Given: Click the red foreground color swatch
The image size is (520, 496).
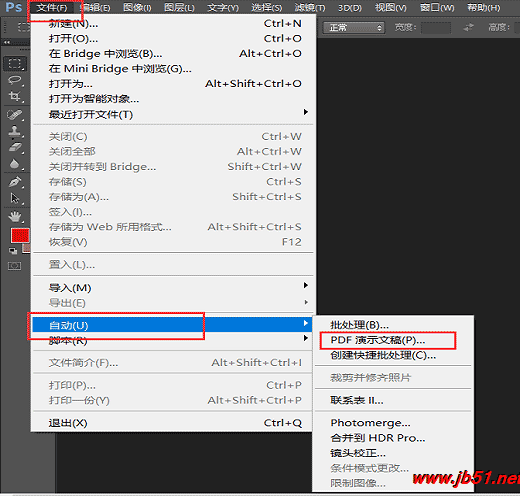Looking at the screenshot, I should (20, 236).
